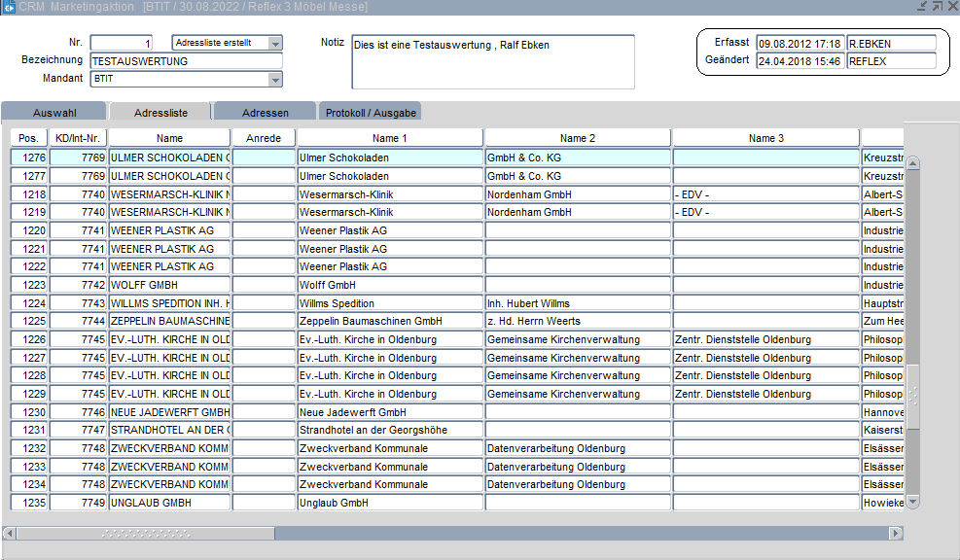The width and height of the screenshot is (960, 560).
Task: Click the horizontal scrollbar left arrow
Action: (x=10, y=534)
